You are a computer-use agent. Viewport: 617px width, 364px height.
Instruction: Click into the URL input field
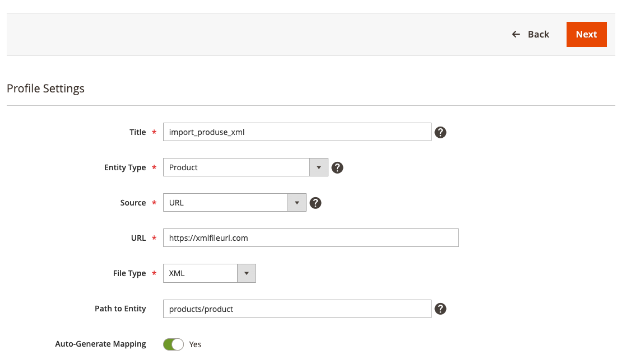coord(311,238)
